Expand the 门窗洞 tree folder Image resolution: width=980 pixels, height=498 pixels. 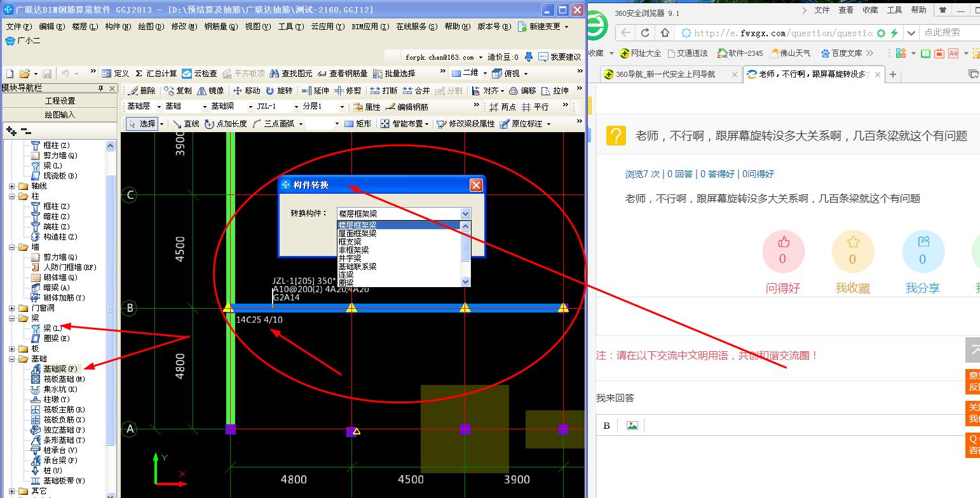pos(12,308)
